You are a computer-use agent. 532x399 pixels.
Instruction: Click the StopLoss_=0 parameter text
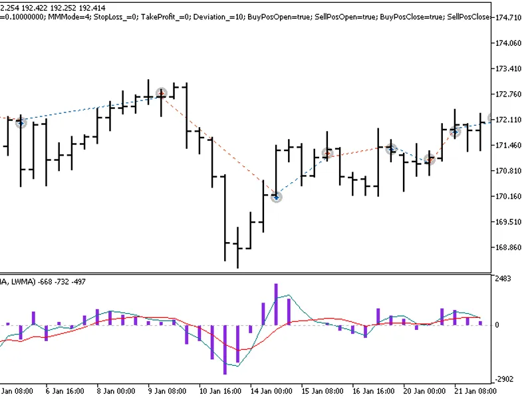tap(116, 17)
